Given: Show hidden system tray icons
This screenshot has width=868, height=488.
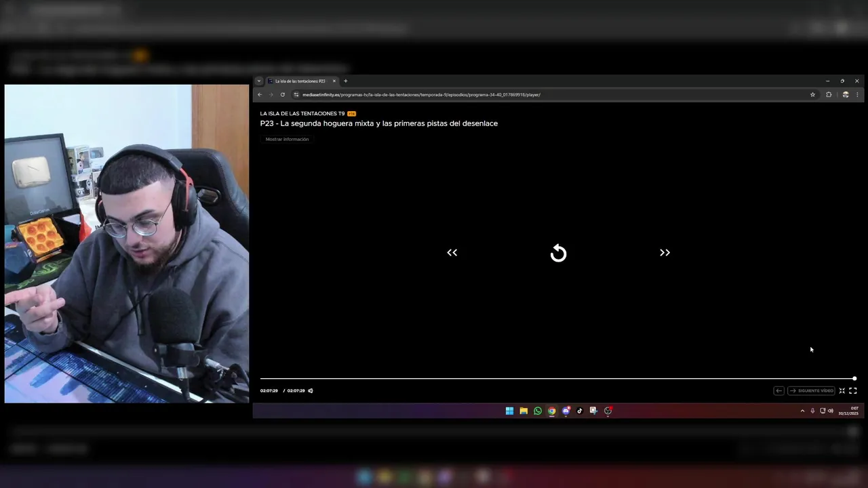Looking at the screenshot, I should [802, 411].
